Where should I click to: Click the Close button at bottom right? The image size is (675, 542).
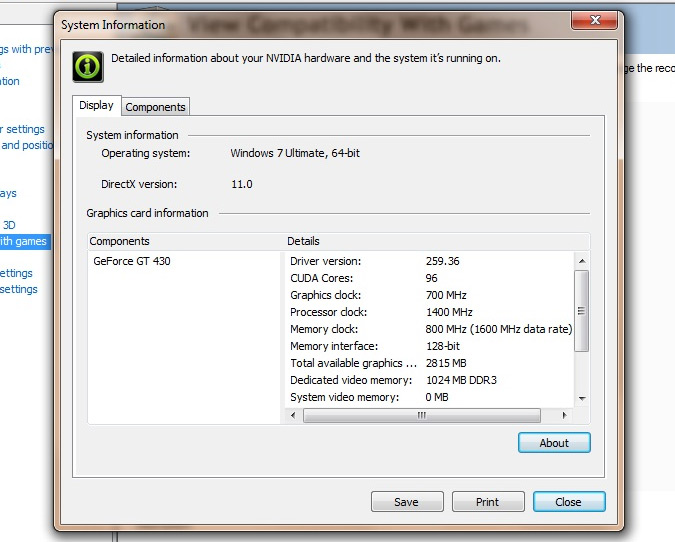pyautogui.click(x=569, y=502)
